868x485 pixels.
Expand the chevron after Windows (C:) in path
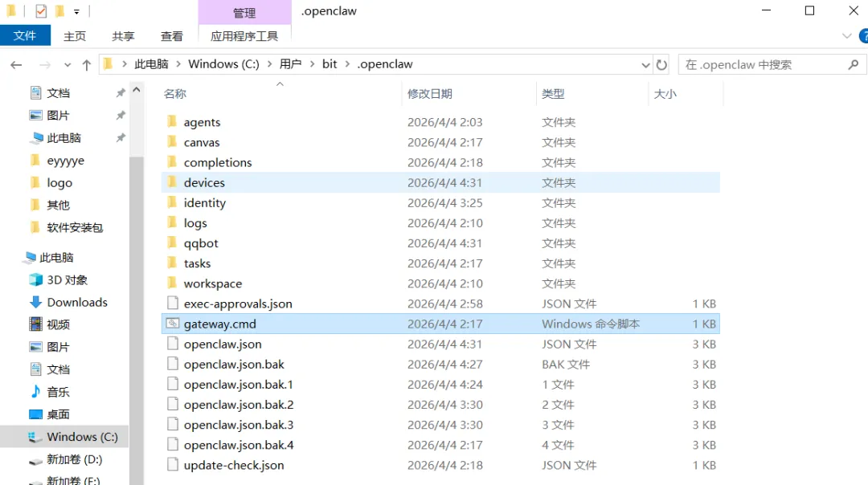[x=269, y=64]
